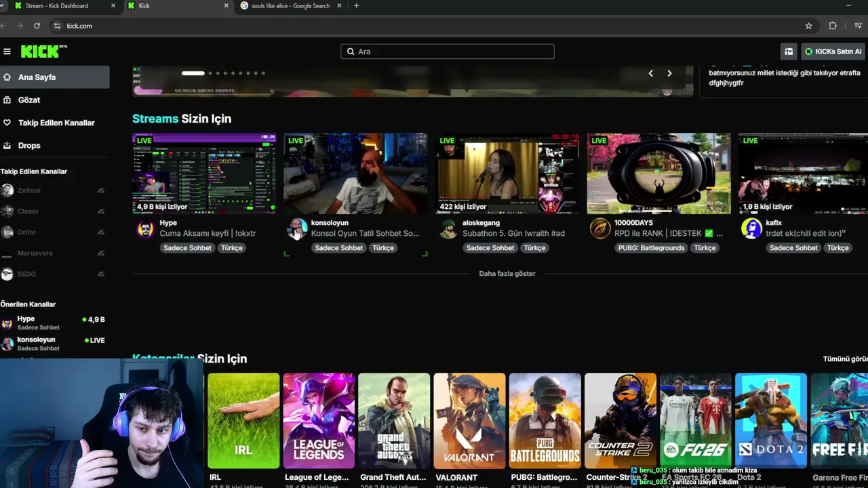This screenshot has height=488, width=868.
Task: Select Hype in Önerilen Kanallar list
Action: coord(54,323)
